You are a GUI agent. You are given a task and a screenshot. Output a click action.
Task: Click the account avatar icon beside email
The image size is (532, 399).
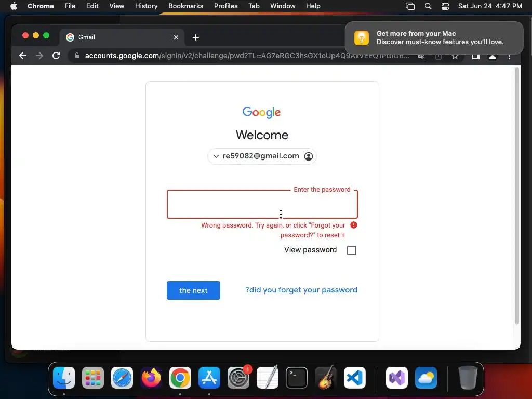tap(309, 156)
